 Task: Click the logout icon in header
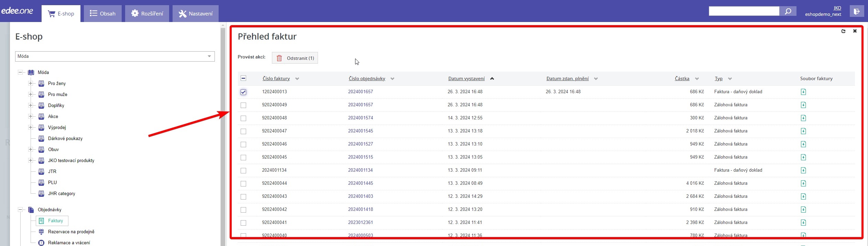(x=856, y=11)
